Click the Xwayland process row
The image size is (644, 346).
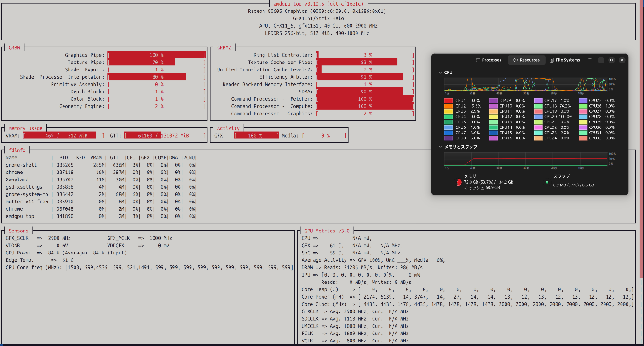point(101,179)
